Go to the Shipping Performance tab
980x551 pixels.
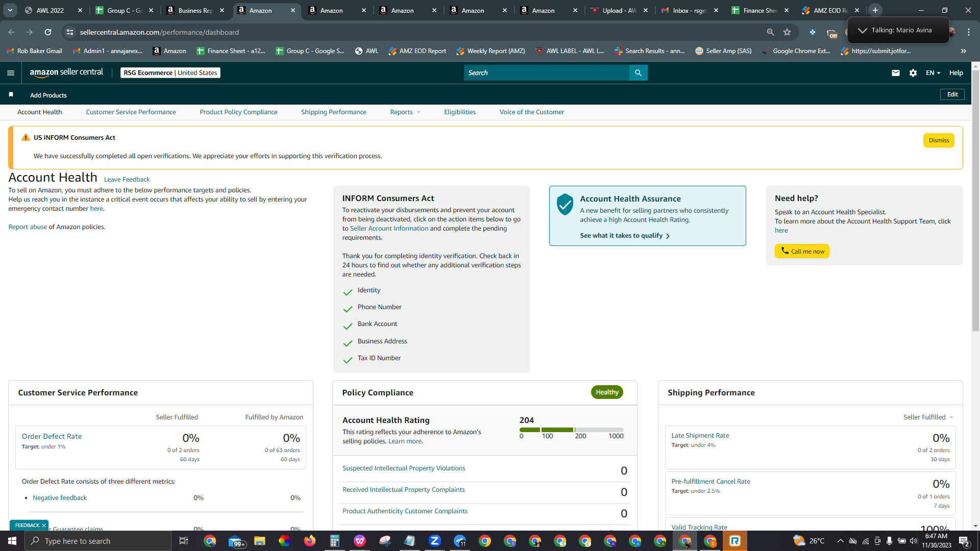334,112
